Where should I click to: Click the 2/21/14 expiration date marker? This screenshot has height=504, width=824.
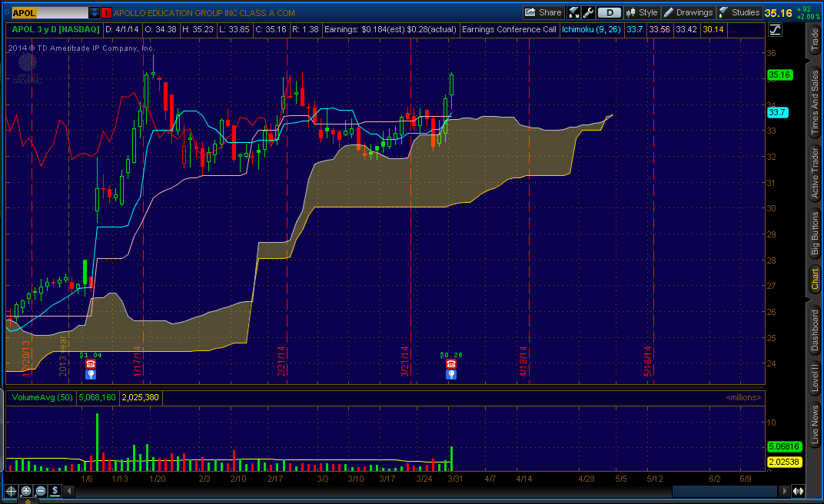click(281, 361)
